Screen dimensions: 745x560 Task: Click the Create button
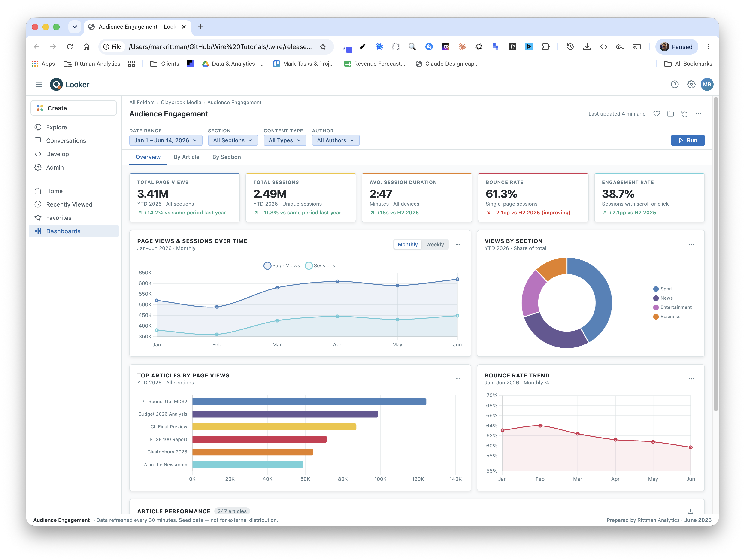(74, 108)
